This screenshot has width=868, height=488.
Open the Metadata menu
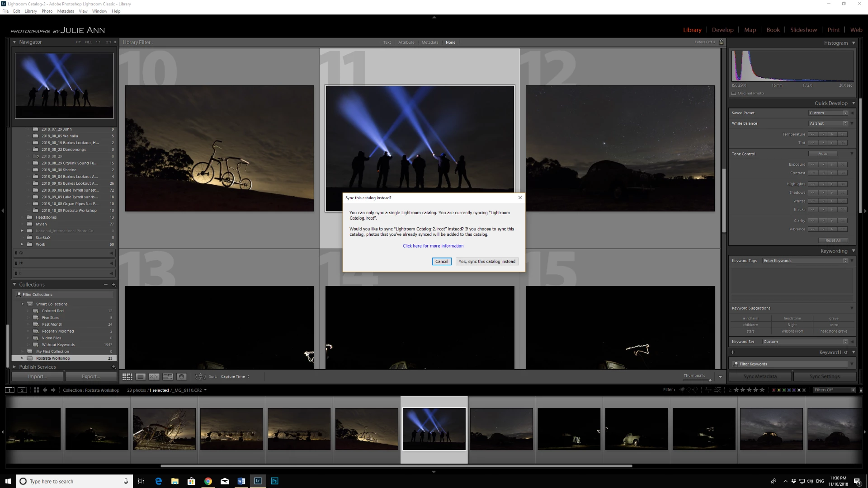click(x=66, y=11)
